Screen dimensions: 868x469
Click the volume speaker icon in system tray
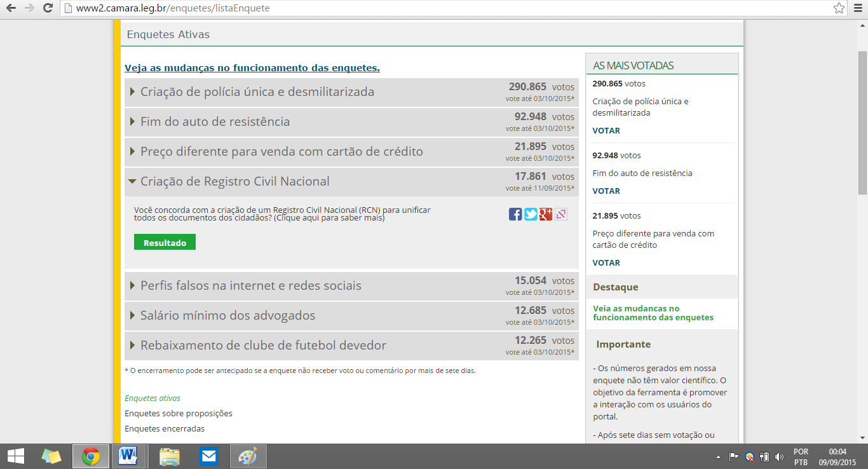click(x=779, y=456)
